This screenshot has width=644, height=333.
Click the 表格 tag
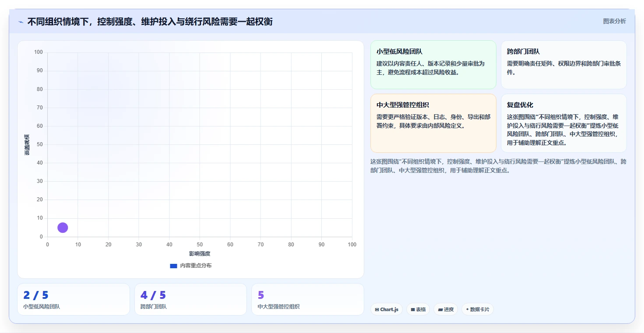(x=418, y=309)
